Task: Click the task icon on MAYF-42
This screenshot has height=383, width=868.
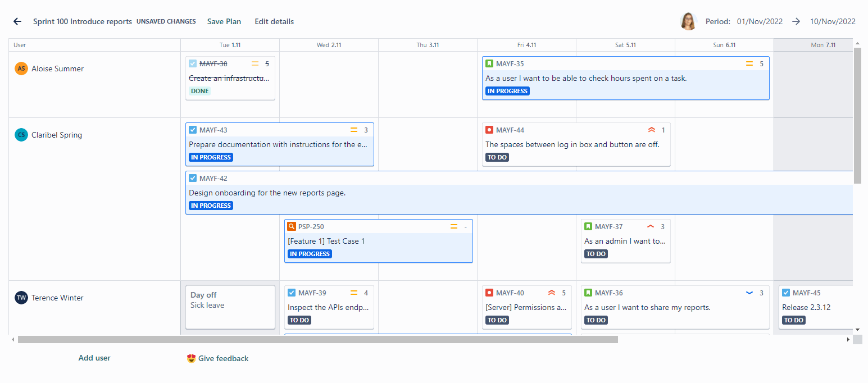Action: [193, 179]
